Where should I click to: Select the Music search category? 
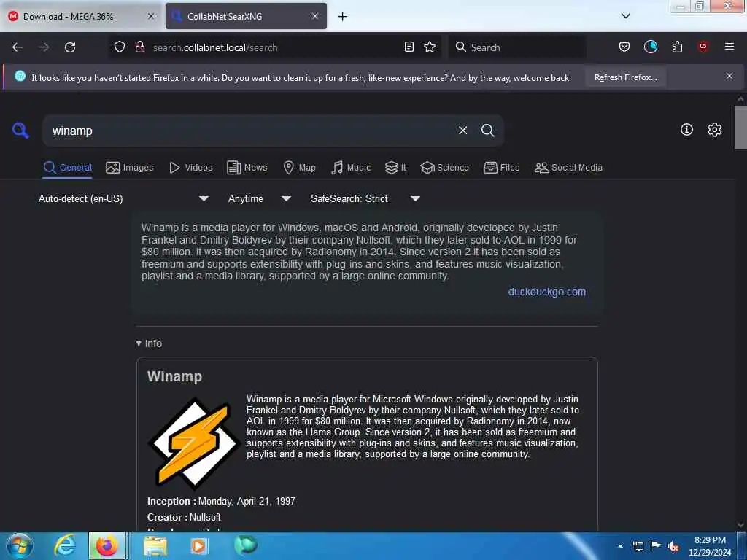tap(351, 168)
